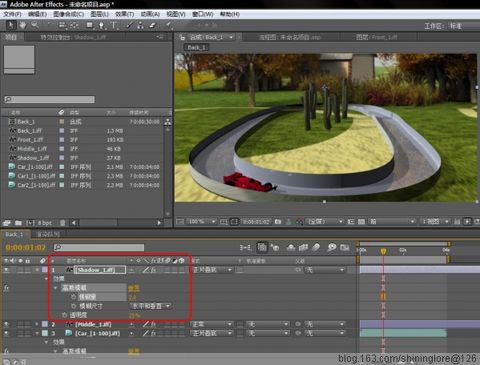Open the Effect (T) menu
Image resolution: width=480 pixels, height=365 pixels.
tap(124, 14)
